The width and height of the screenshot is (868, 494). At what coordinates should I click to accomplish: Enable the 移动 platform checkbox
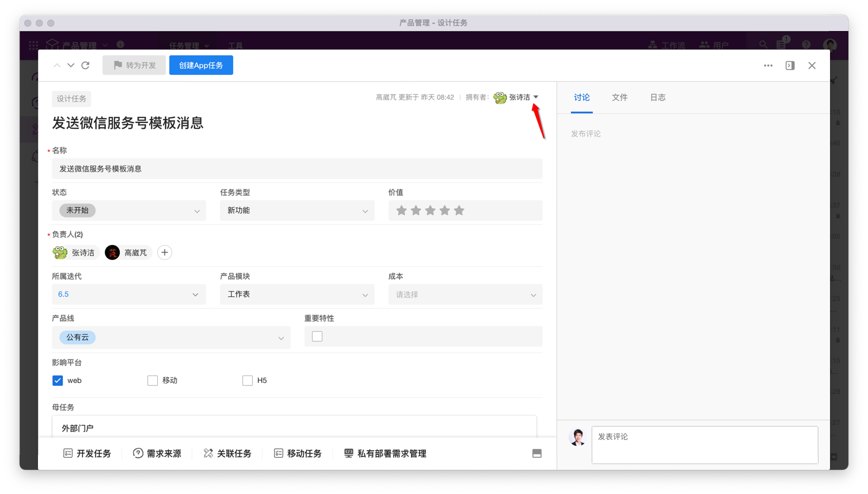pyautogui.click(x=153, y=381)
